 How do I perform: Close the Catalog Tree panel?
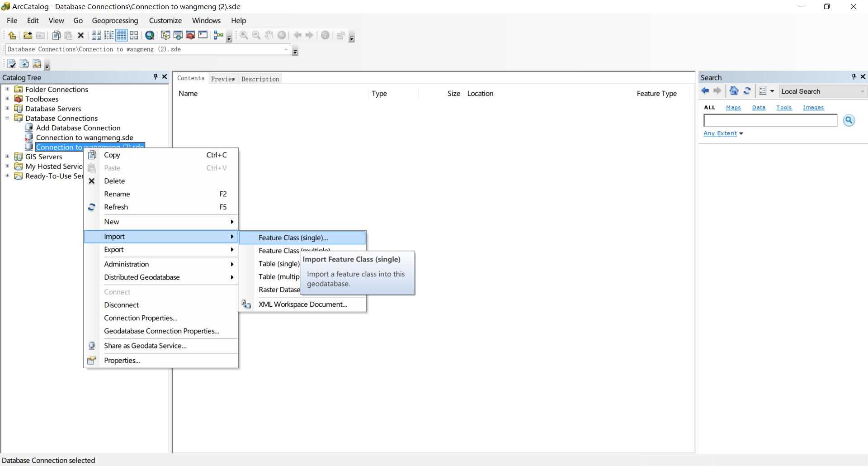[165, 77]
